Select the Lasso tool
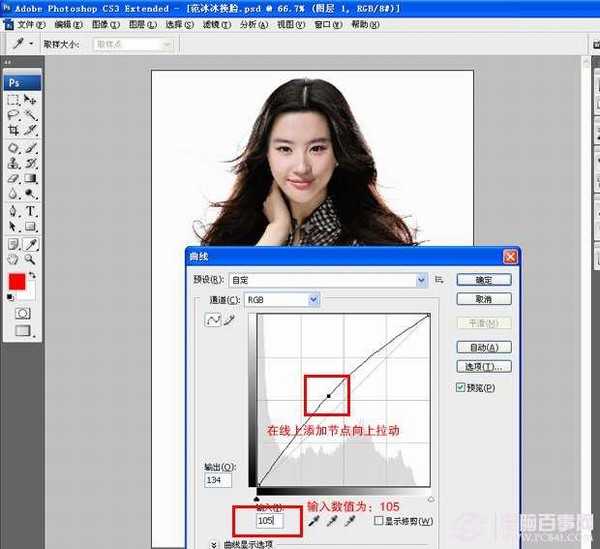This screenshot has width=600, height=549. (14, 115)
